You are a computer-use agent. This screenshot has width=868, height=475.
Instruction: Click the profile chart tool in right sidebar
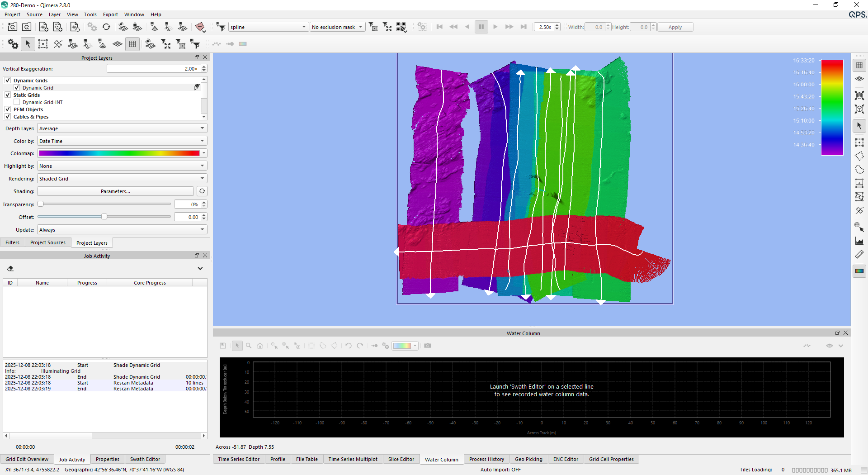pos(859,241)
